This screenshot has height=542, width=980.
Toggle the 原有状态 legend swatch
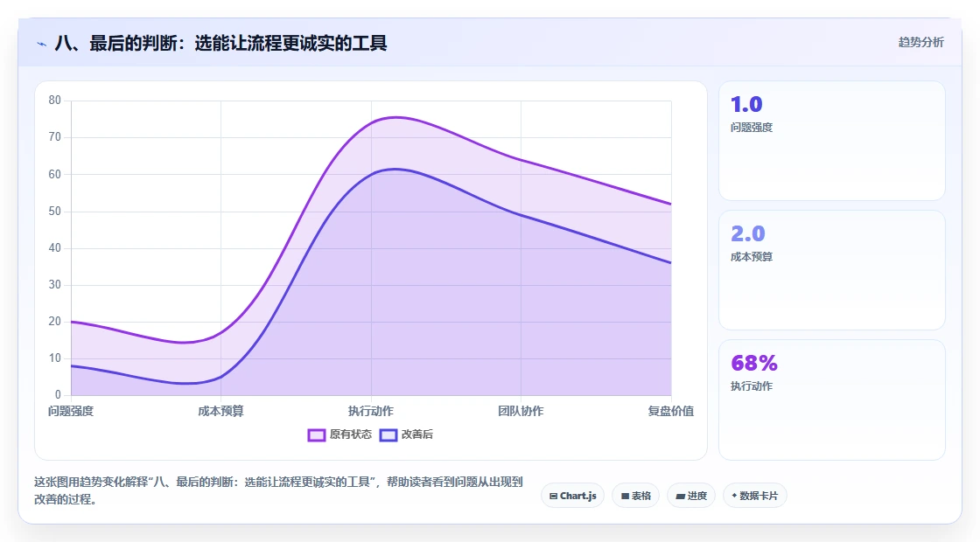316,434
